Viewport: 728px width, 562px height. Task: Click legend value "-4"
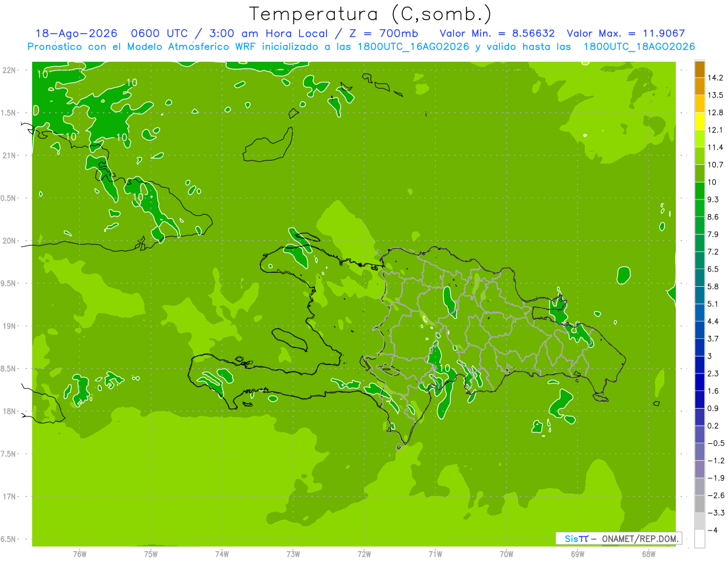[x=713, y=530]
